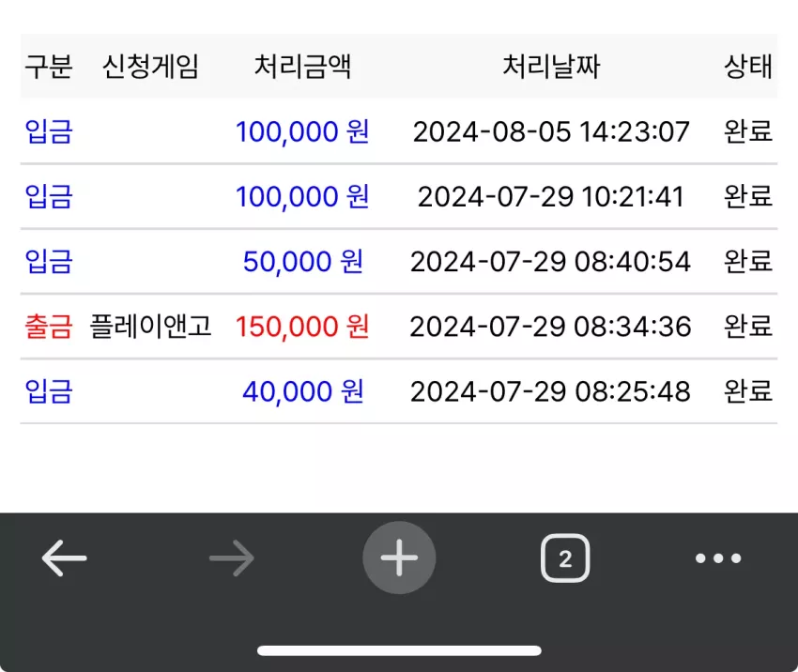798x672 pixels.
Task: Open a new tab with plus button
Action: (x=399, y=557)
